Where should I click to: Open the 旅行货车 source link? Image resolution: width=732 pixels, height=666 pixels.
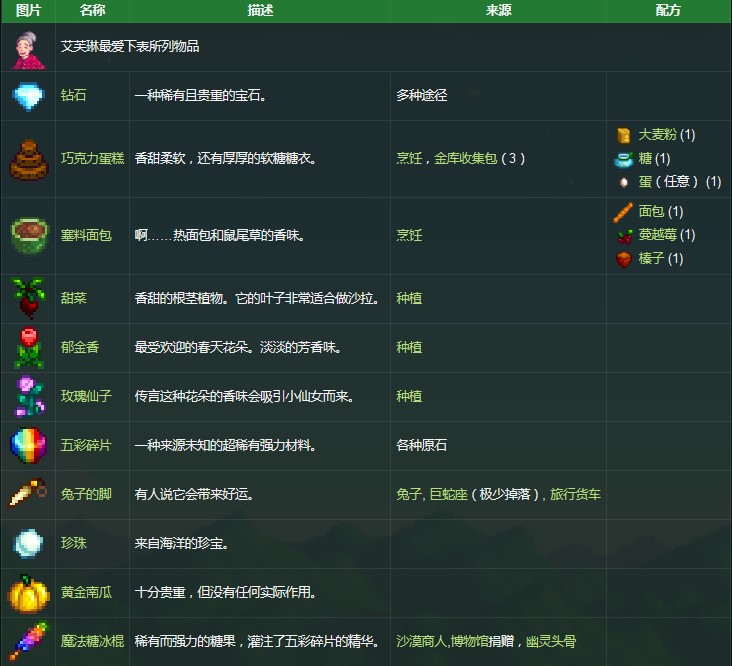tap(575, 494)
